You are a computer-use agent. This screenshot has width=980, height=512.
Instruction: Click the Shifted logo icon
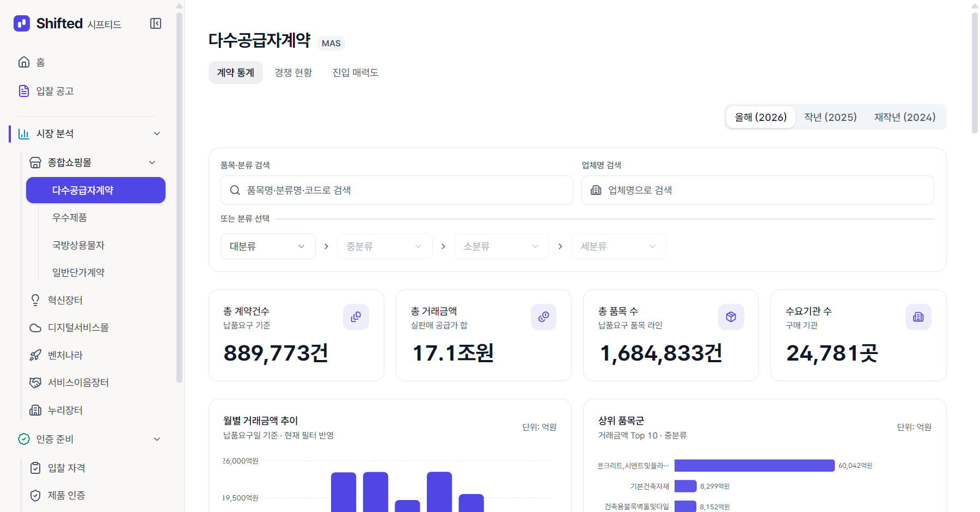22,23
